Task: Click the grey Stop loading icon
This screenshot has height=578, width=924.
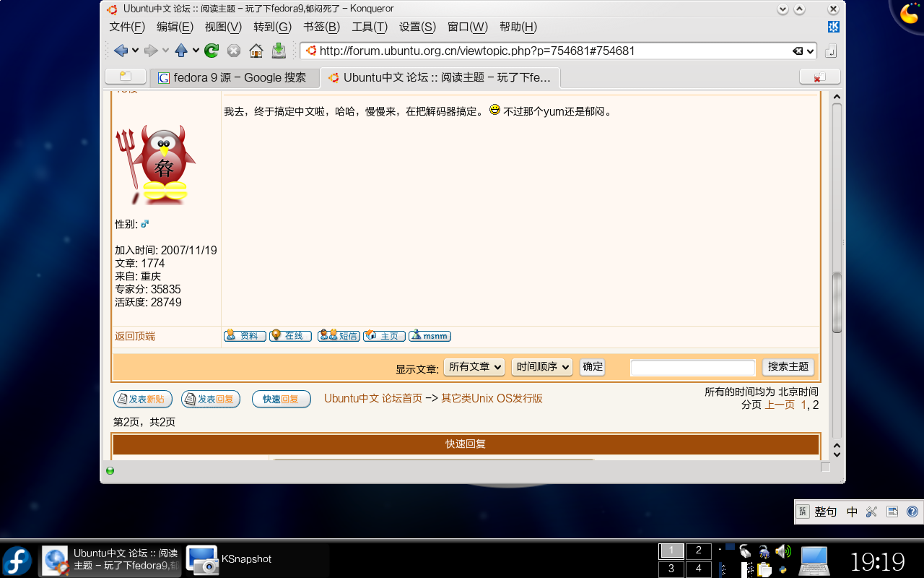Action: coord(234,51)
